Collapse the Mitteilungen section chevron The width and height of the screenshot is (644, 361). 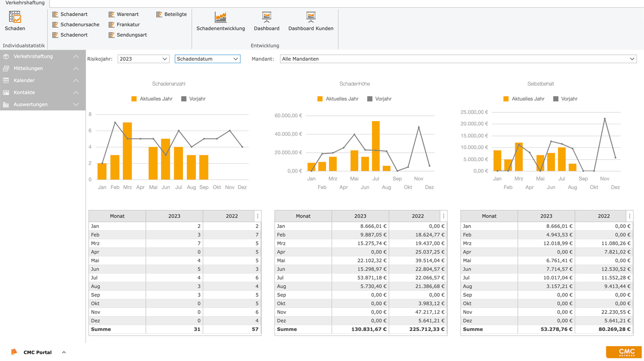pos(76,68)
